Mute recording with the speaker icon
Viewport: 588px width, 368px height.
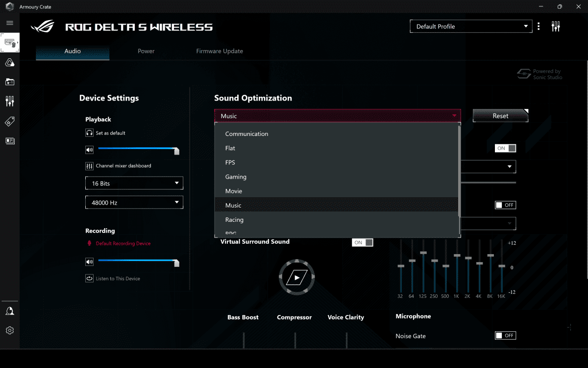(89, 262)
